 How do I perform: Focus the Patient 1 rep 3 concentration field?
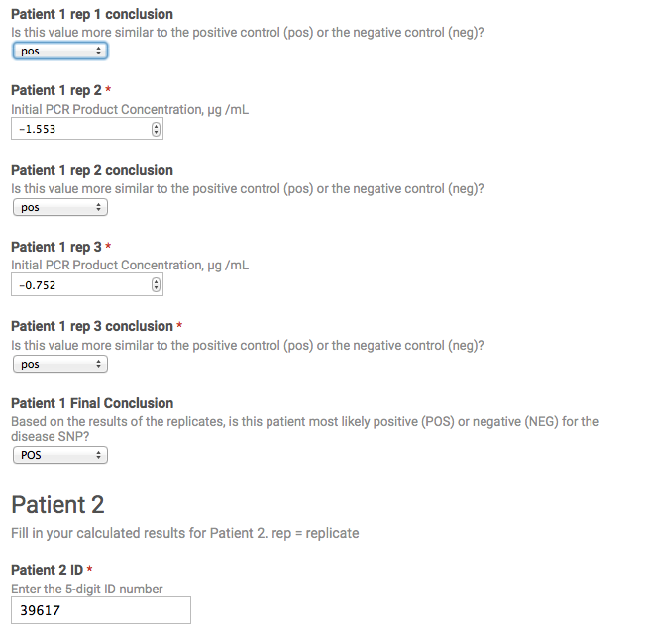(x=79, y=285)
